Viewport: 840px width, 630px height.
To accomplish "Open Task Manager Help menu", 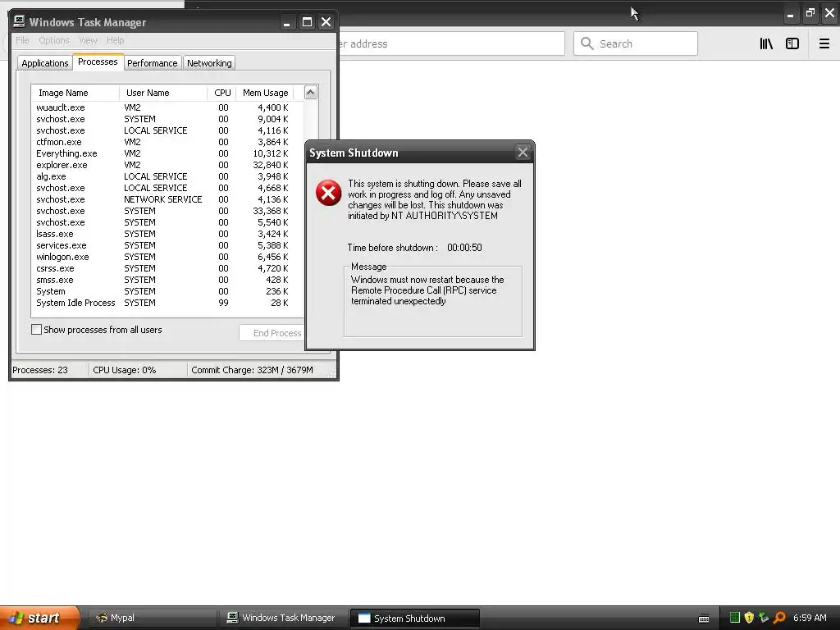I will pyautogui.click(x=115, y=40).
